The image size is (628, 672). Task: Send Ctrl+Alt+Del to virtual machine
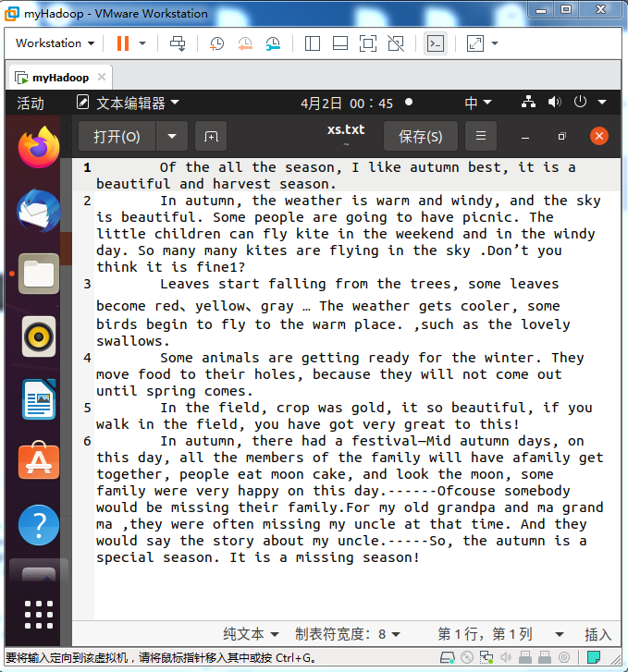pyautogui.click(x=178, y=43)
